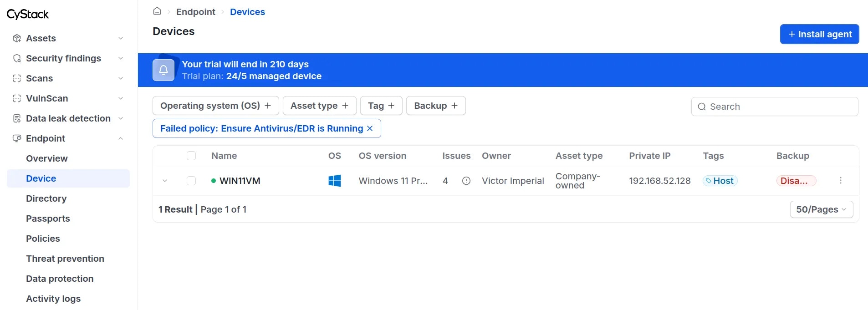
Task: Expand the VulnScan menu chevron
Action: tap(121, 98)
